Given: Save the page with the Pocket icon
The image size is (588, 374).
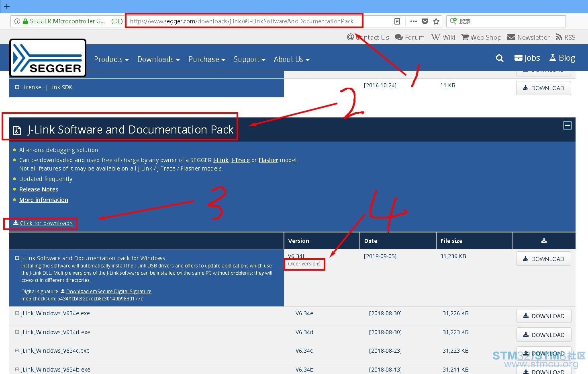Looking at the screenshot, I should pyautogui.click(x=425, y=21).
